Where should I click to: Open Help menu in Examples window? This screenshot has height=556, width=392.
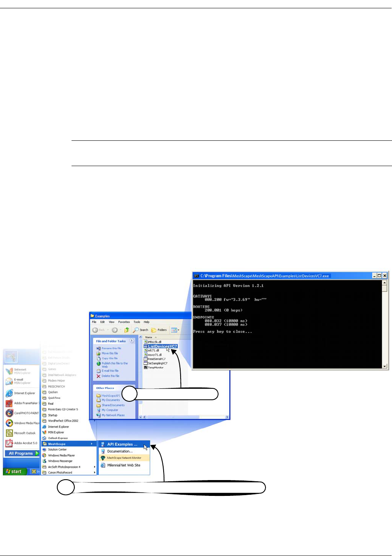pyautogui.click(x=147, y=322)
